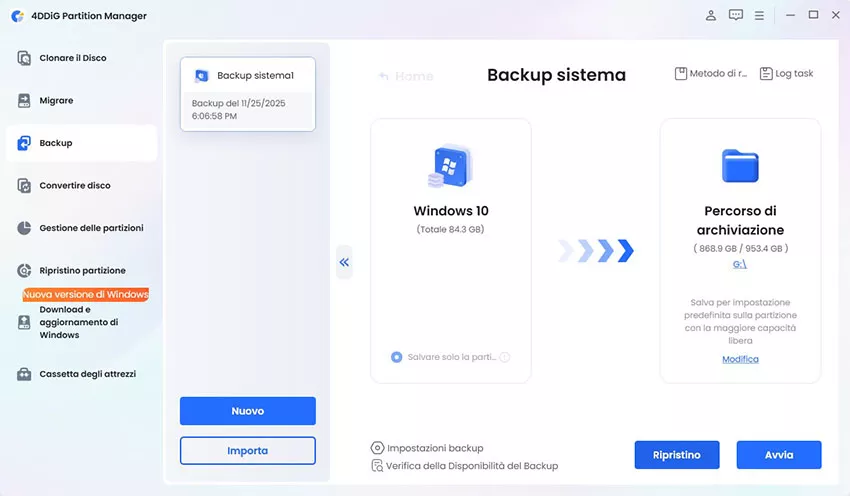Click the blue storage folder icon

pos(740,166)
